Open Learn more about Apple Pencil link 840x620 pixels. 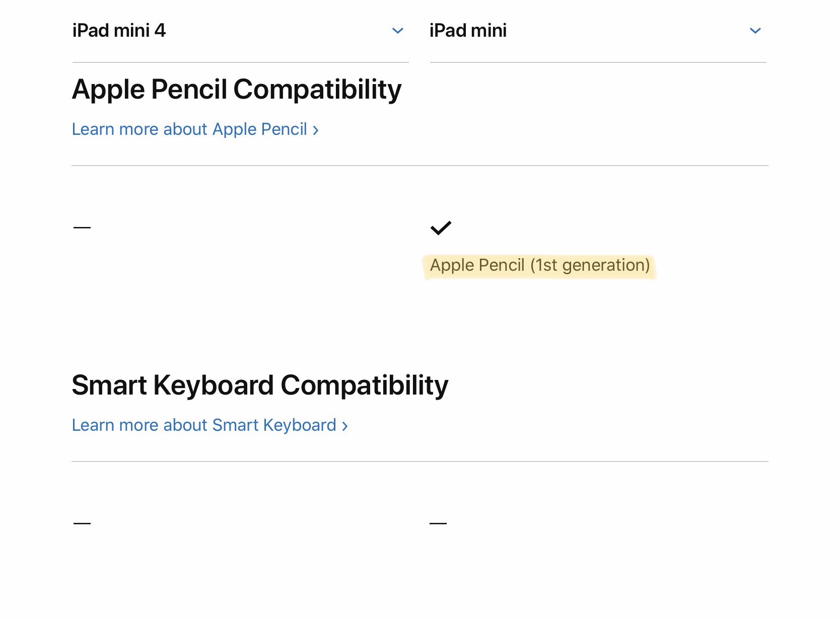pos(195,129)
